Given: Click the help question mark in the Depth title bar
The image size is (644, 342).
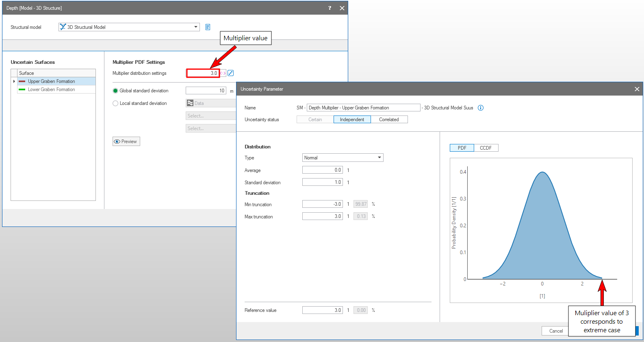Looking at the screenshot, I should [x=330, y=8].
